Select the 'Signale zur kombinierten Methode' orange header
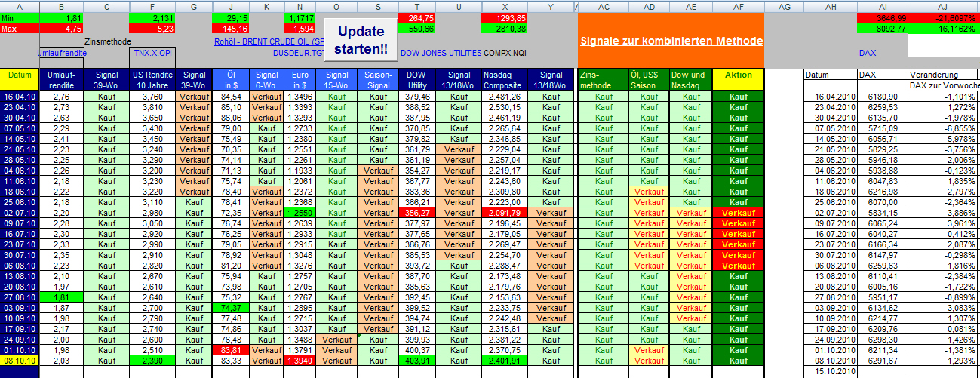 coord(671,41)
